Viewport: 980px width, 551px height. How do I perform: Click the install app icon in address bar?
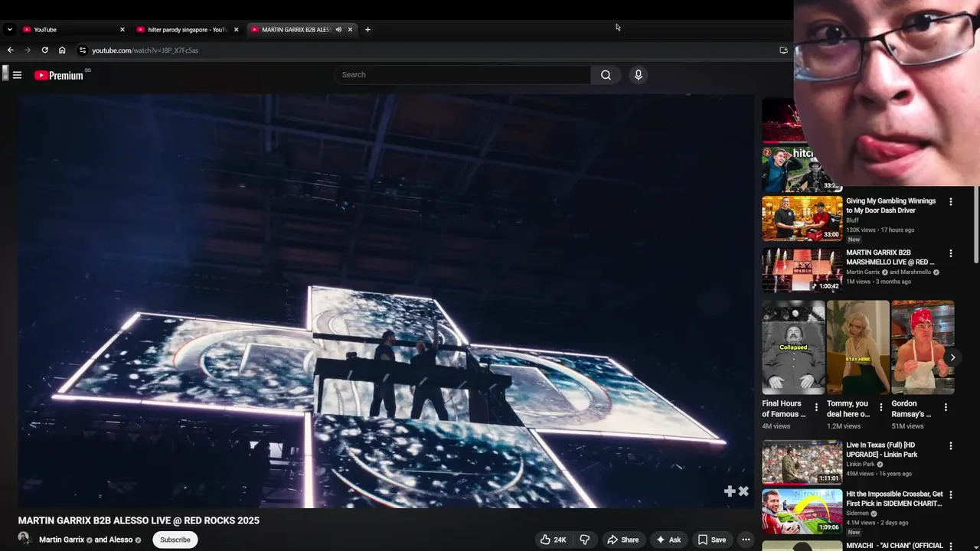(783, 51)
